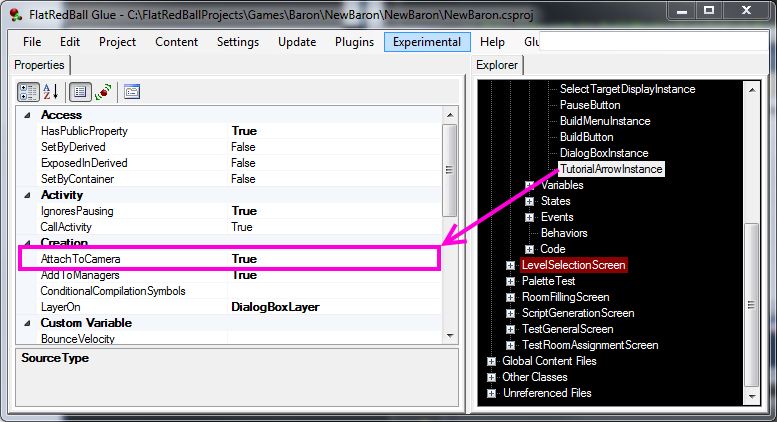Click the Events toolbar icon

click(x=103, y=92)
